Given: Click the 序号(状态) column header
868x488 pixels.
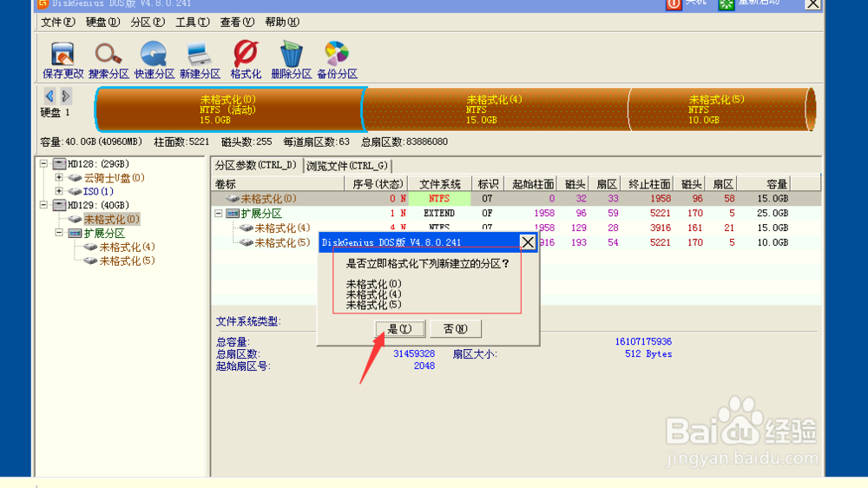Looking at the screenshot, I should tap(377, 184).
